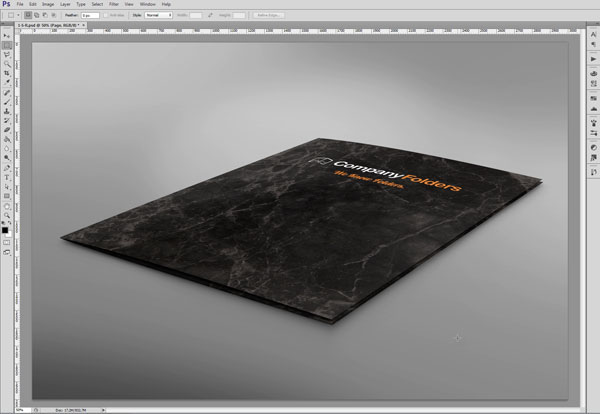Choose New selection mode
This screenshot has width=600, height=414.
coord(28,15)
